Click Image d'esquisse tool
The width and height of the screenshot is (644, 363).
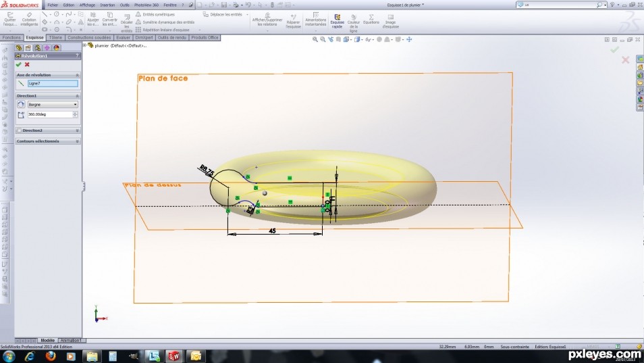pos(390,22)
